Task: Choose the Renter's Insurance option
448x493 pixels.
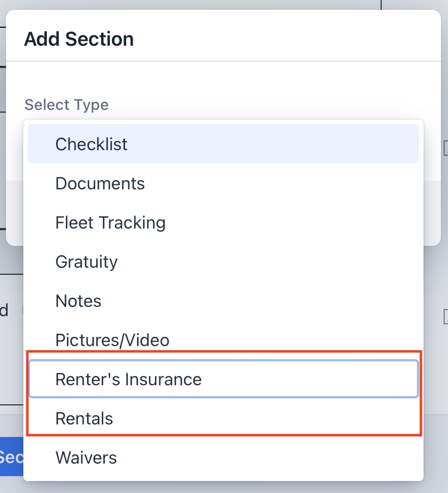Action: pyautogui.click(x=223, y=379)
